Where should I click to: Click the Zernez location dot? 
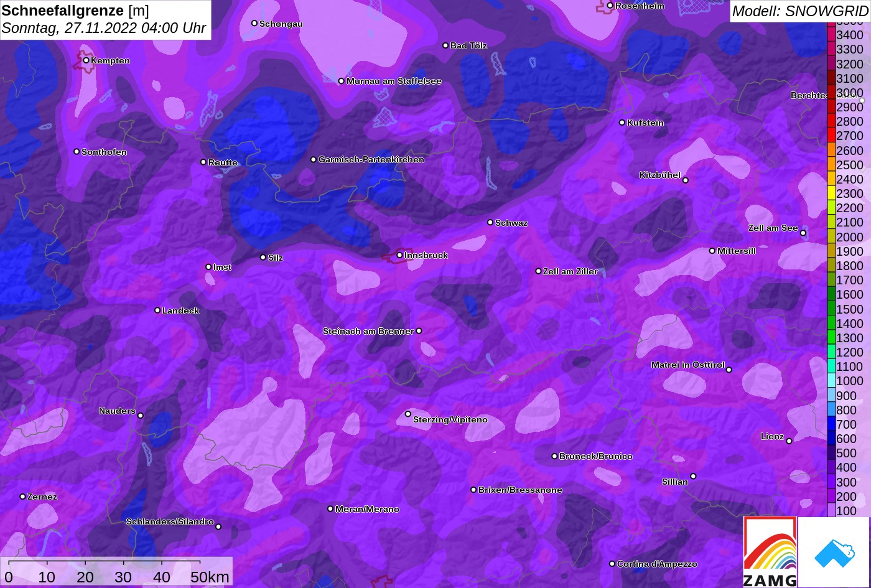click(22, 497)
